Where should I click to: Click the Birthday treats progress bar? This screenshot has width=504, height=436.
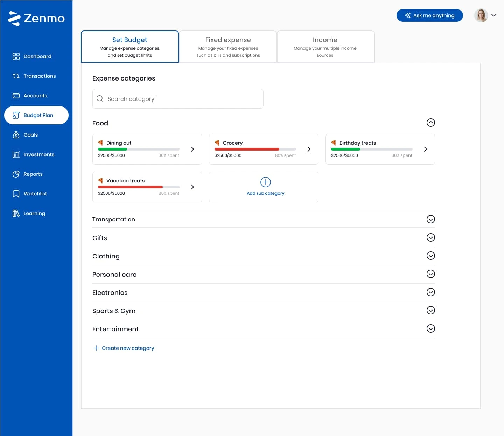point(372,149)
